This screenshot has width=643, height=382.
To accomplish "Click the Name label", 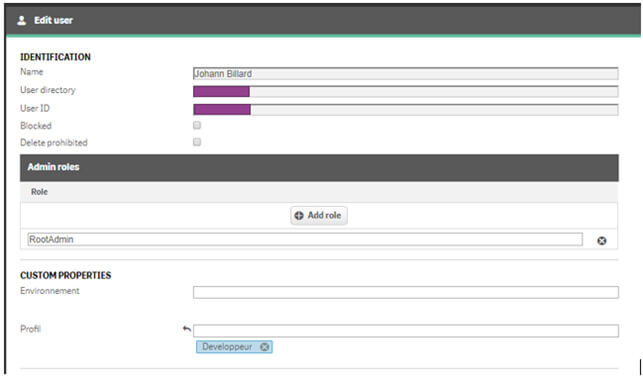I will click(x=32, y=72).
